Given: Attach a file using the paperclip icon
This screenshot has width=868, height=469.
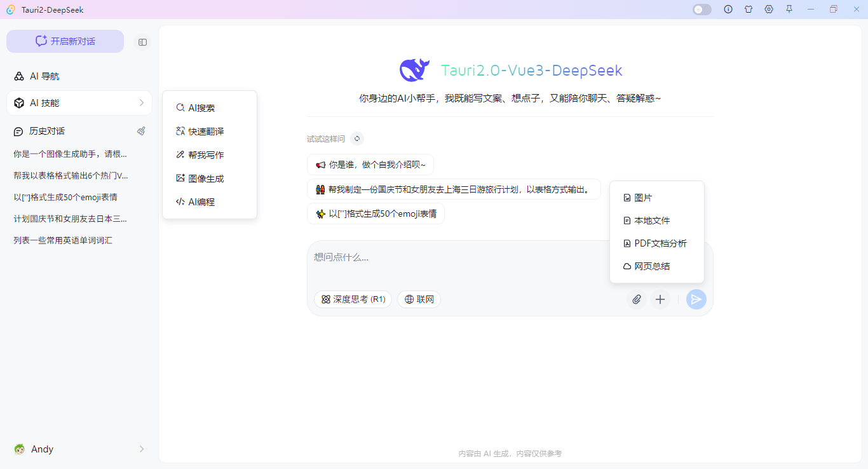Looking at the screenshot, I should (x=637, y=299).
